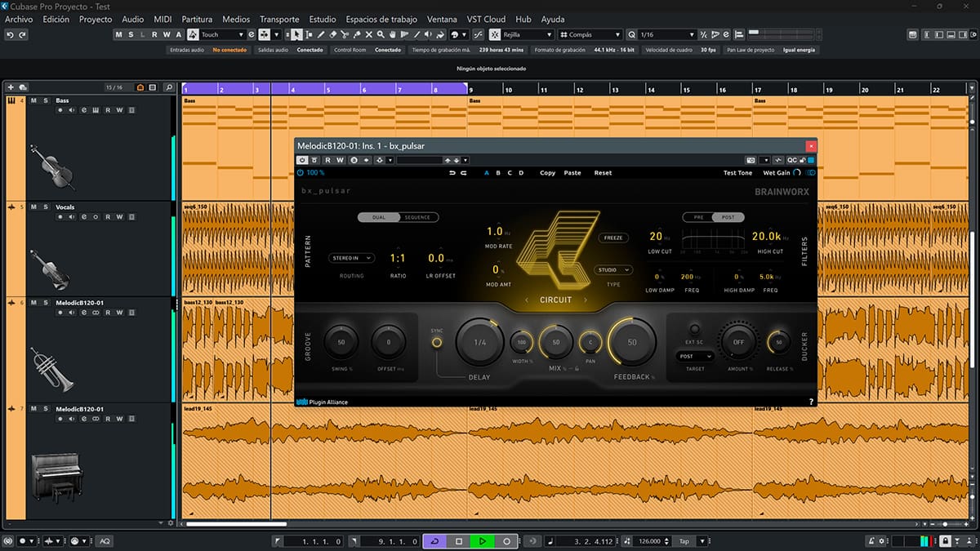Go to next pattern after CIRCUIT
The height and width of the screenshot is (551, 980).
tap(586, 300)
